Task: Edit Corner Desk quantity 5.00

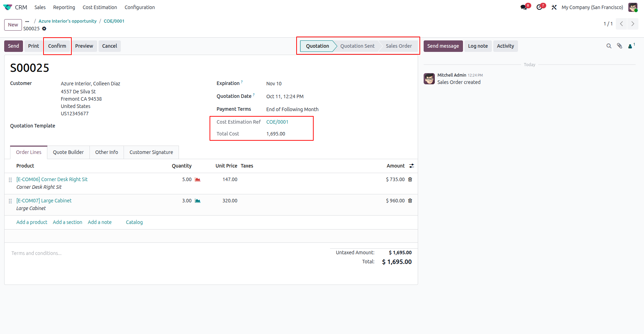Action: click(x=187, y=179)
